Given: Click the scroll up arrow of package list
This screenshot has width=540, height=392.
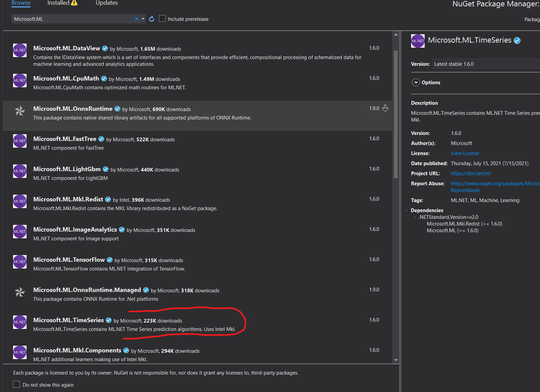Looking at the screenshot, I should [x=396, y=35].
